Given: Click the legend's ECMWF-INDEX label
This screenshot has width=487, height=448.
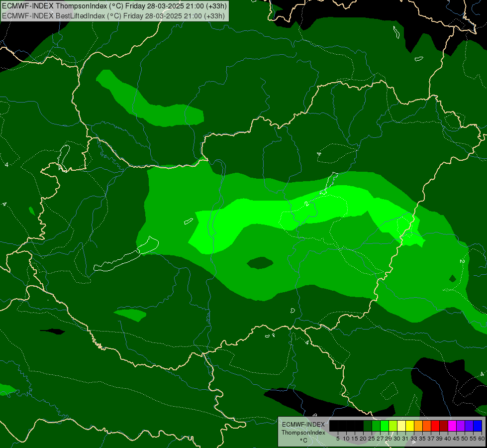Looking at the screenshot, I should pos(303,425).
